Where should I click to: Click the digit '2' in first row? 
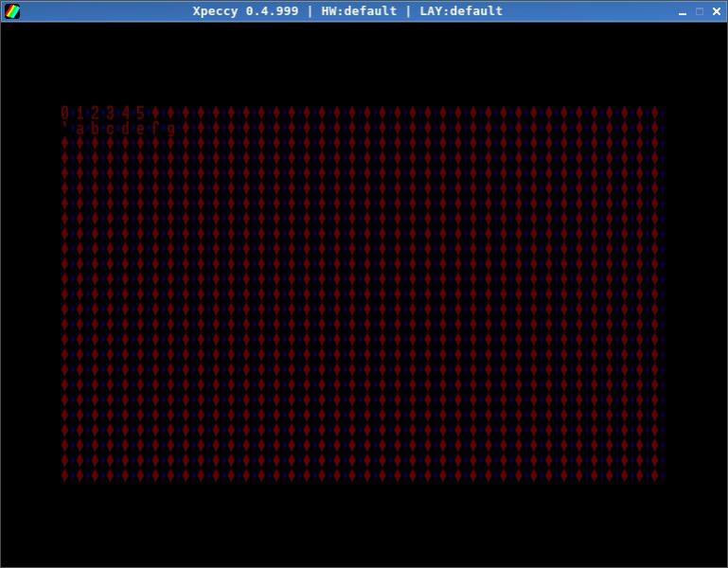click(x=96, y=113)
